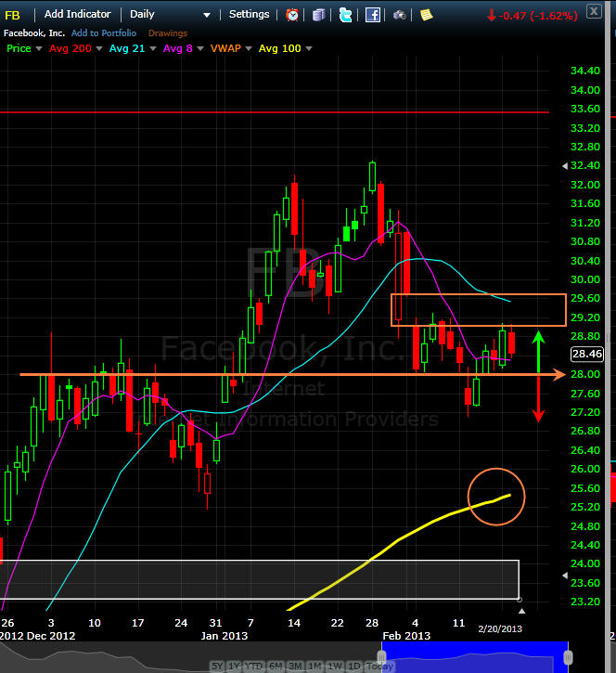Open the Drawings link
The width and height of the screenshot is (616, 673).
click(168, 33)
